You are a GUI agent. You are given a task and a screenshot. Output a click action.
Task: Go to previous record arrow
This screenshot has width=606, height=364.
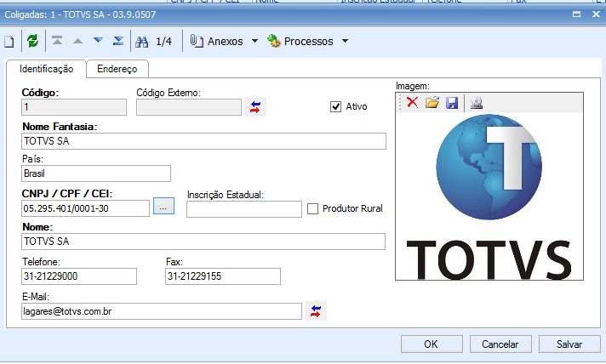[77, 41]
